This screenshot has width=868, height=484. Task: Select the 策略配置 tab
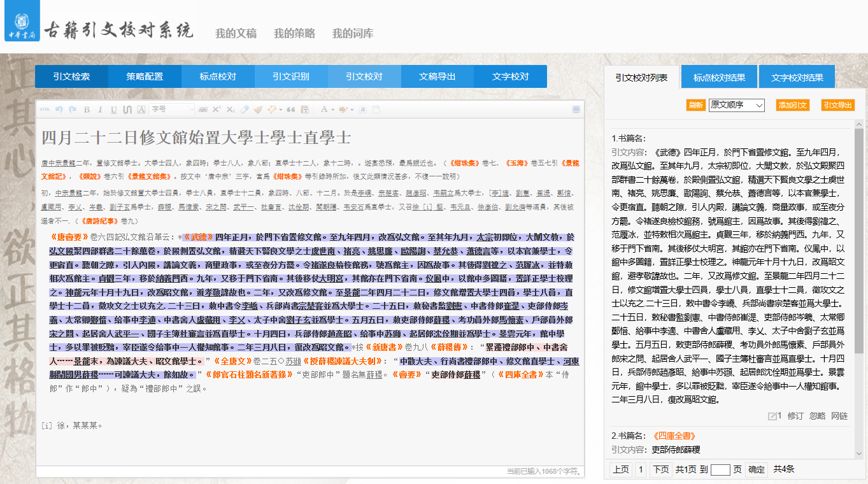(x=145, y=76)
